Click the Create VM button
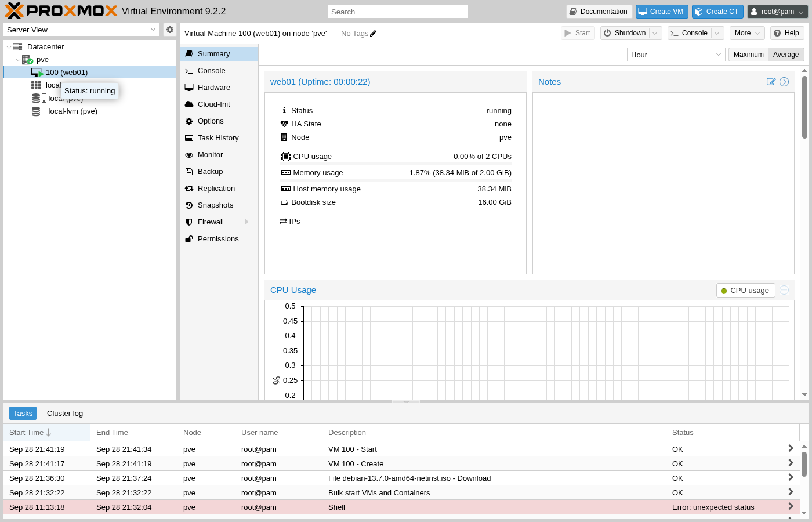 tap(662, 12)
